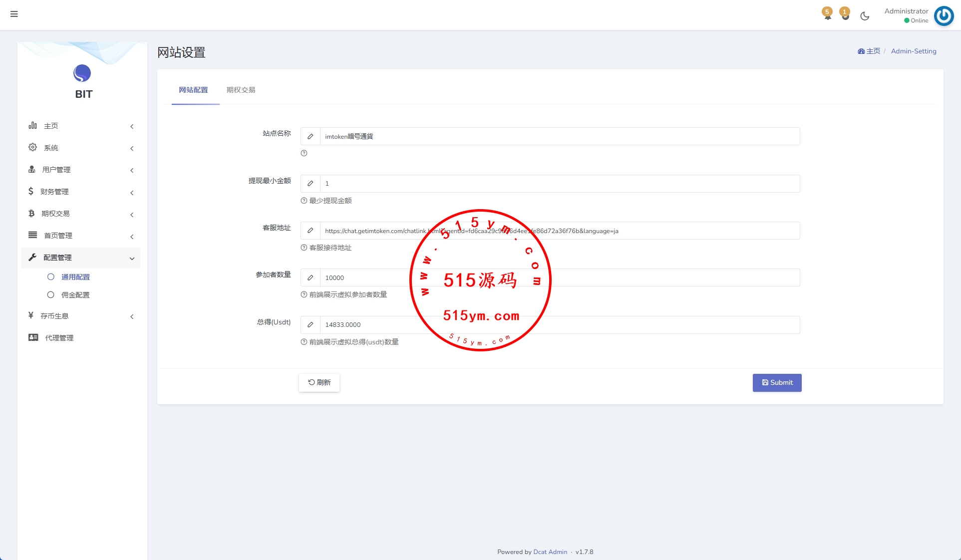Click the 刷新 refresh button
Viewport: 961px width, 560px height.
pyautogui.click(x=319, y=383)
